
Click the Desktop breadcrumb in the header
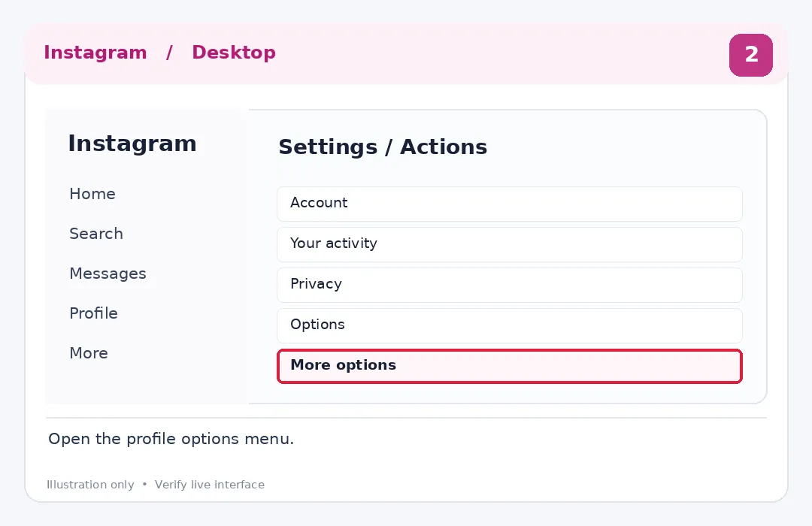234,53
